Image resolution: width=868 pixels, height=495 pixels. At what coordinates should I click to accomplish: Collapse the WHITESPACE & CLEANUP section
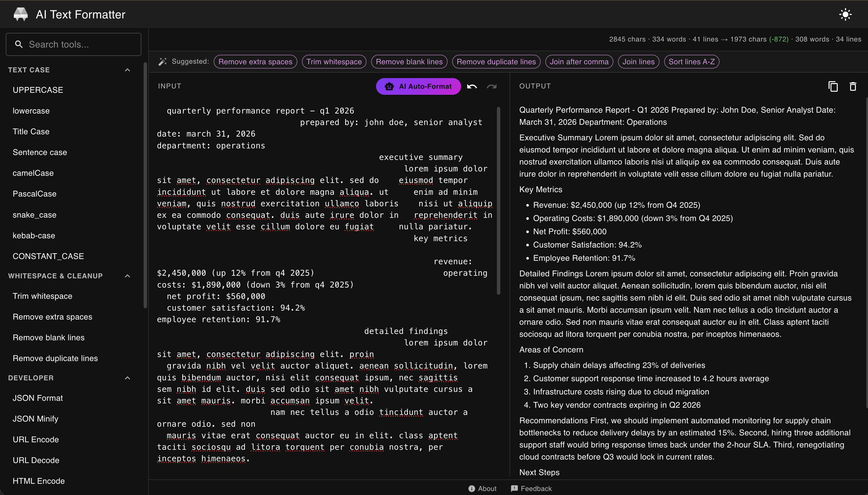coord(127,276)
